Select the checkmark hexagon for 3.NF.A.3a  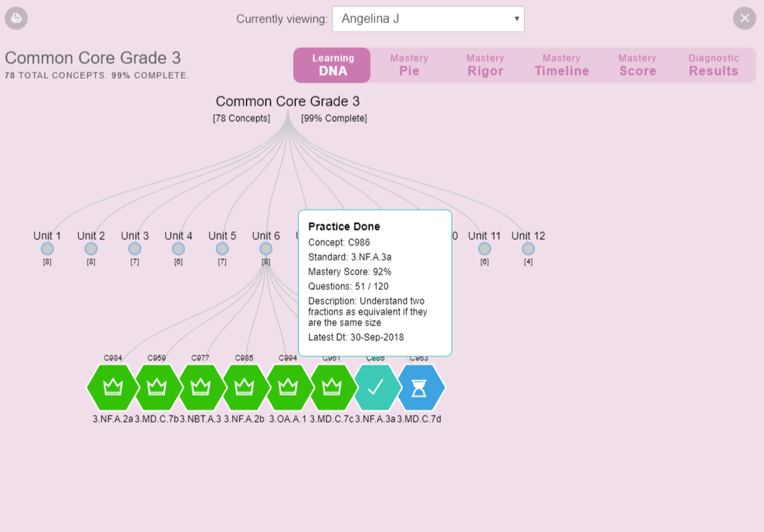(x=376, y=387)
